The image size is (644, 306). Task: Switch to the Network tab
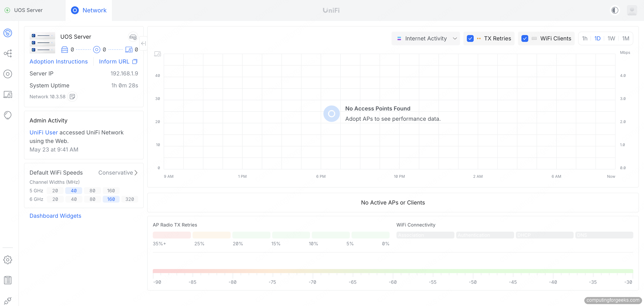[x=89, y=10]
